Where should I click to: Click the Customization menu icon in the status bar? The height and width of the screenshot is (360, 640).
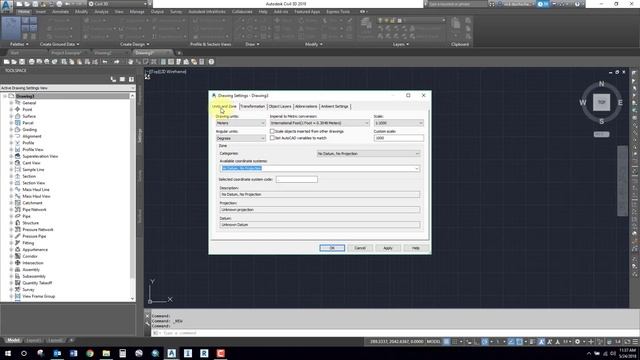click(635, 342)
